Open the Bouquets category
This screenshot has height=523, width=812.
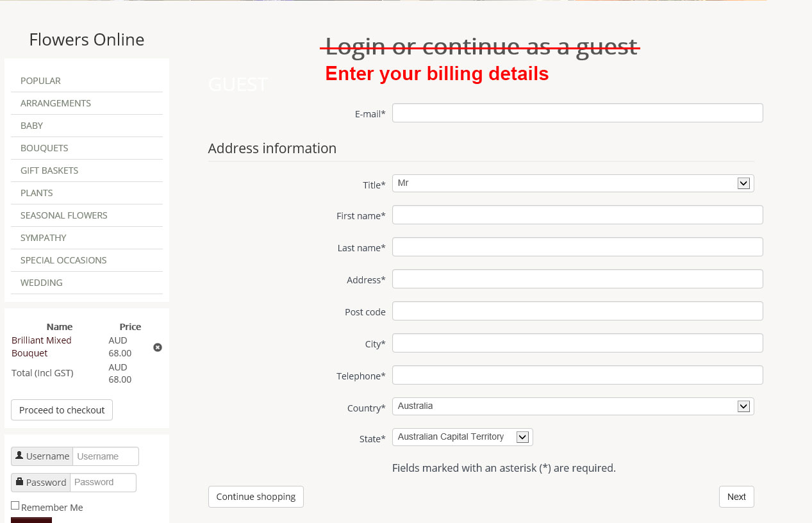tap(44, 148)
